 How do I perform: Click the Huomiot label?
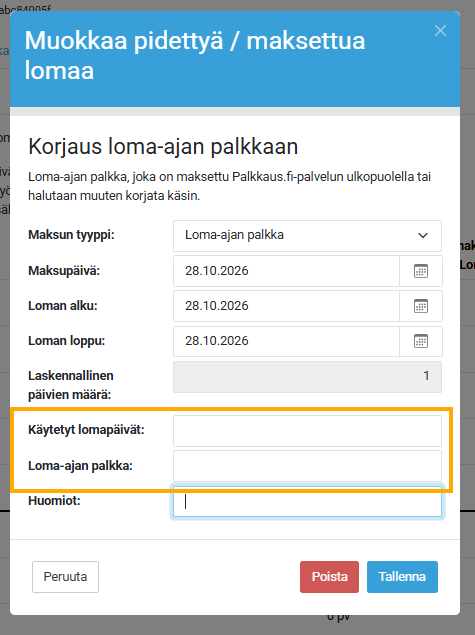(54, 501)
